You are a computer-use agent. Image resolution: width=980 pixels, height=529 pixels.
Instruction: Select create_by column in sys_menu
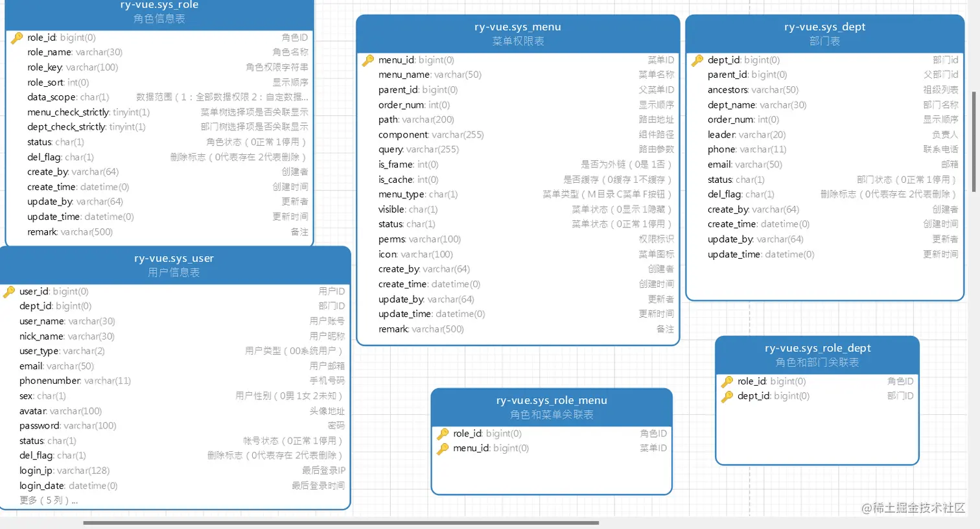(x=518, y=269)
